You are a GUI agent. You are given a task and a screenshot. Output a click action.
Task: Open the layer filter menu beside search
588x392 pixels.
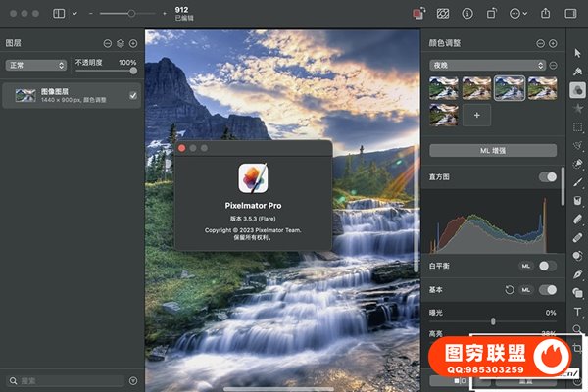133,380
